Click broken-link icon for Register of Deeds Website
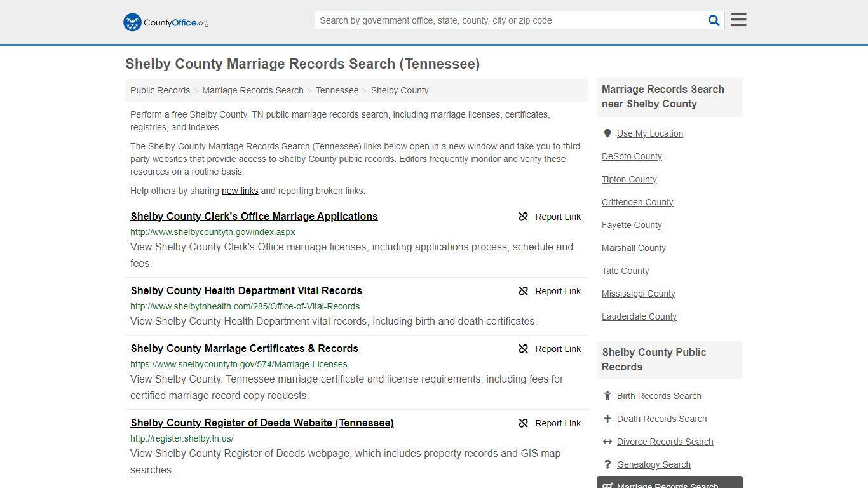 point(524,423)
